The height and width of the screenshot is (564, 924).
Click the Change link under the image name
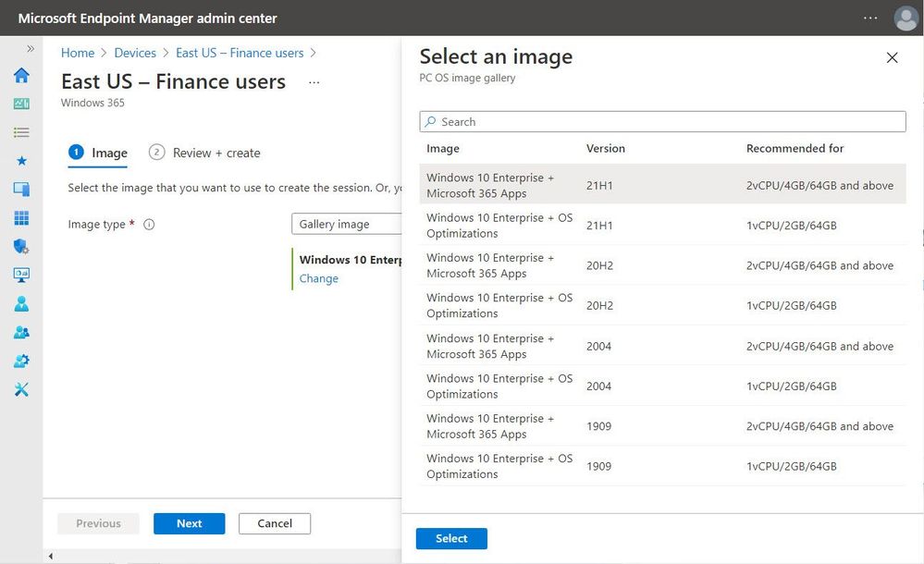(x=319, y=278)
